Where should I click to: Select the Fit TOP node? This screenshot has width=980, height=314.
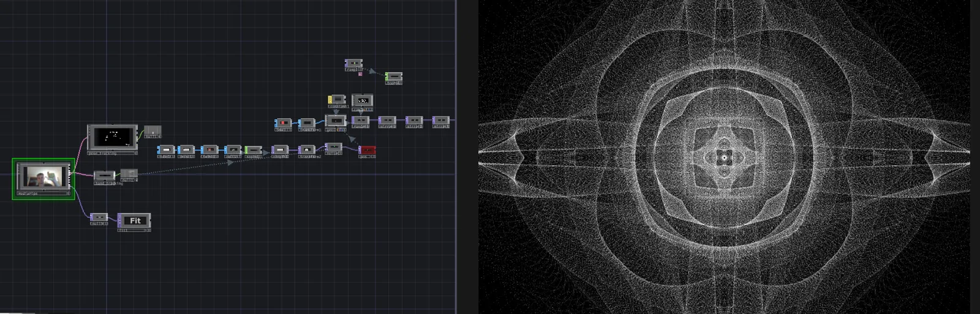click(x=134, y=222)
